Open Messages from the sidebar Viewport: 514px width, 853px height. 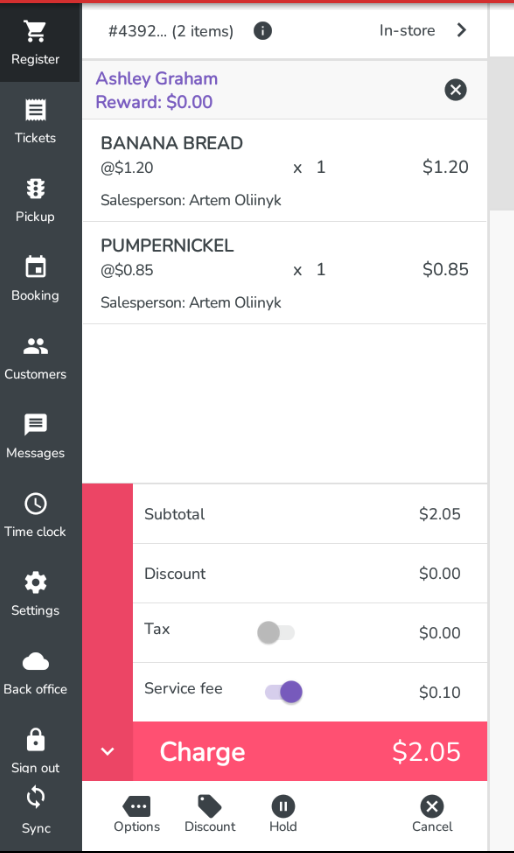35,437
